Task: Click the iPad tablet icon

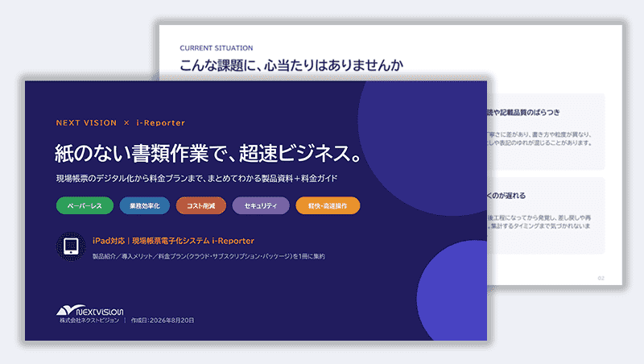Action: coord(71,246)
